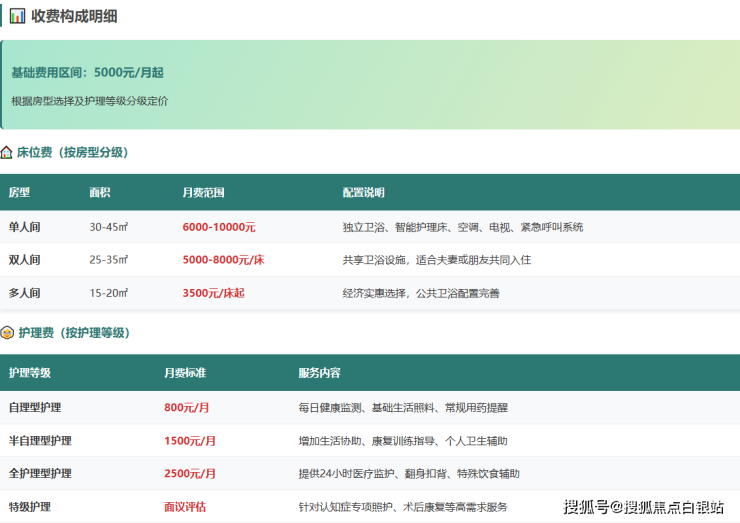Click the 5000-8000元/床 price for 双人间
This screenshot has width=740, height=523.
(x=223, y=260)
